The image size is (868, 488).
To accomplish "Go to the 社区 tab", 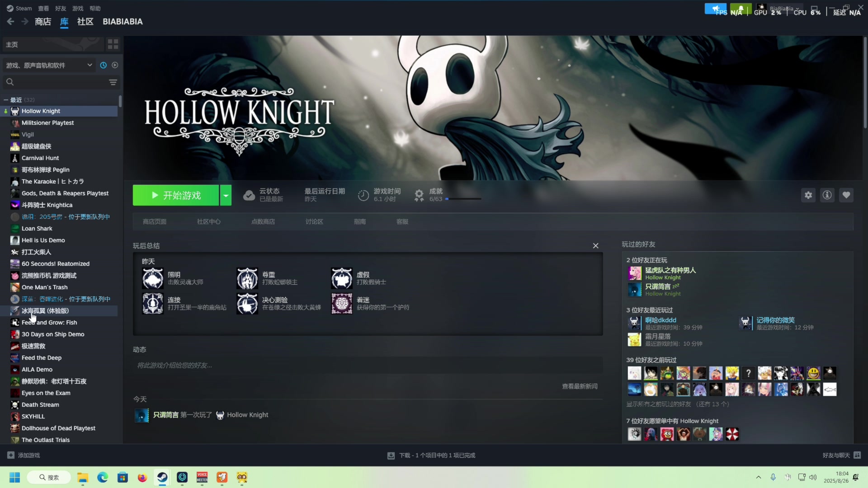I will [x=85, y=21].
